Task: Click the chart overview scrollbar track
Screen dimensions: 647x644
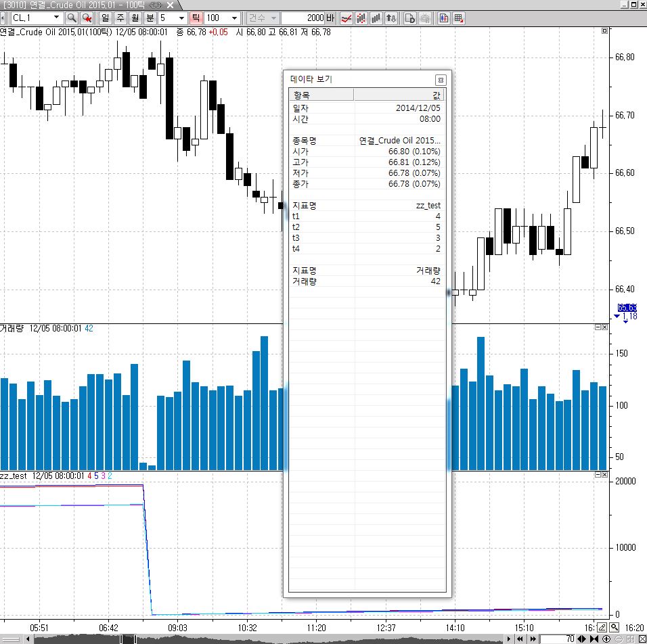Action: pos(268,639)
